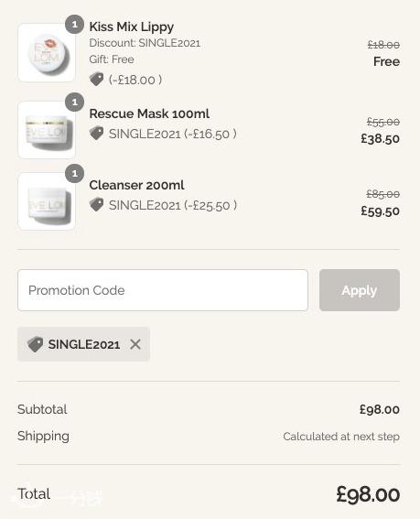The height and width of the screenshot is (519, 420).
Task: Click the Cleanser quantity badge
Action: pos(74,173)
